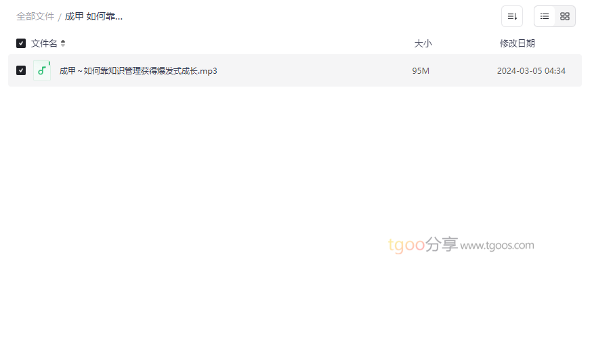Click the green music file icon
592x364 pixels.
[x=42, y=70]
